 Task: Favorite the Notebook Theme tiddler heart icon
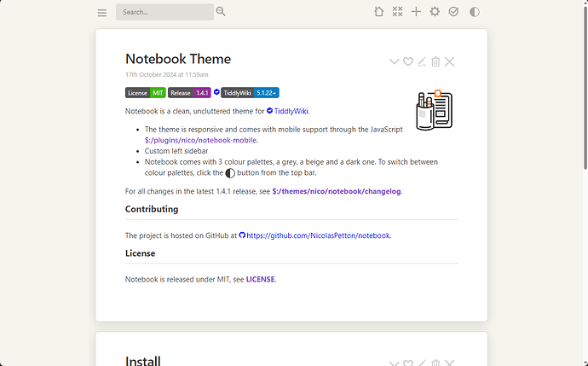point(408,61)
